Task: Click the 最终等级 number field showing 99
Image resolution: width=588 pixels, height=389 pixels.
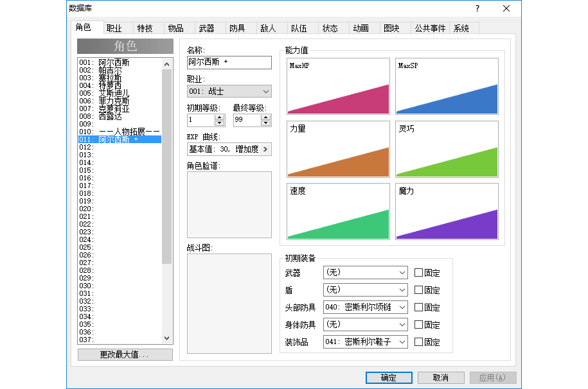Action: click(x=247, y=120)
